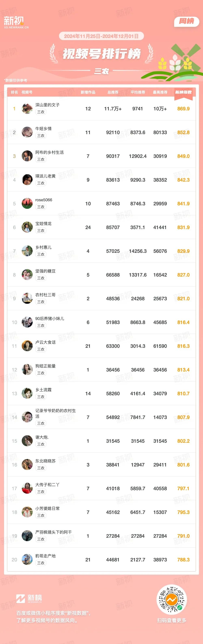Click the index value 869.9

tap(183, 109)
